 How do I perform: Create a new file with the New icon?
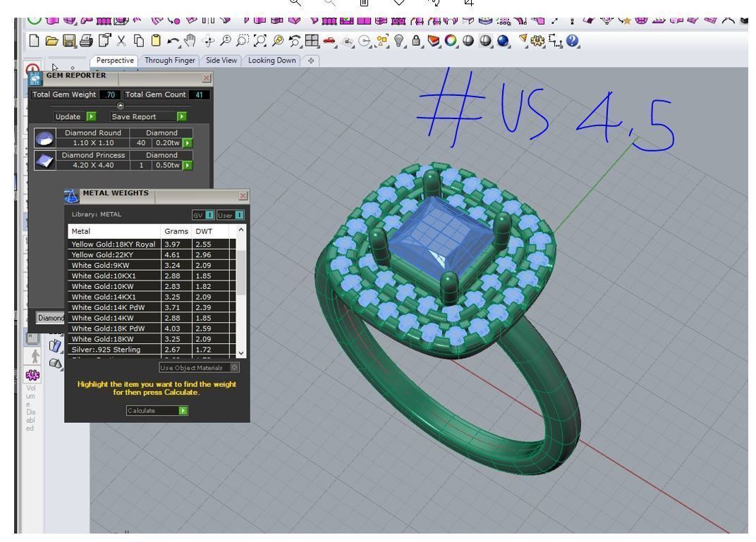[35, 40]
